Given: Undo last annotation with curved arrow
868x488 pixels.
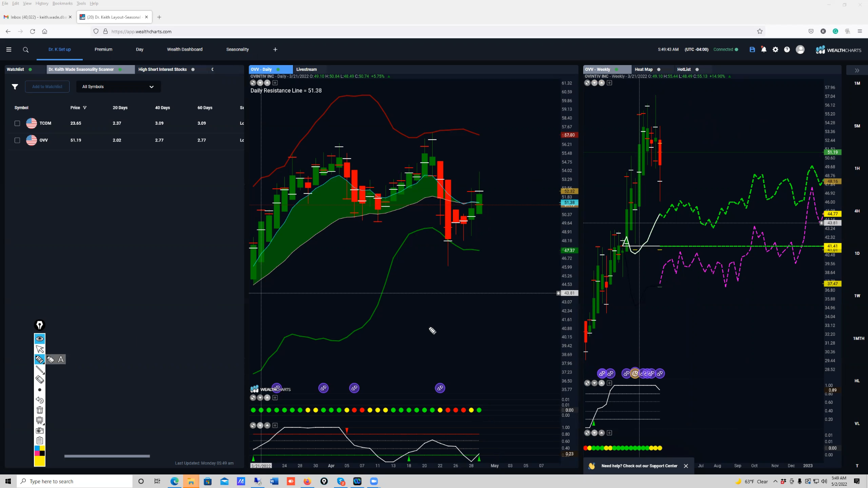Looking at the screenshot, I should click(x=40, y=400).
